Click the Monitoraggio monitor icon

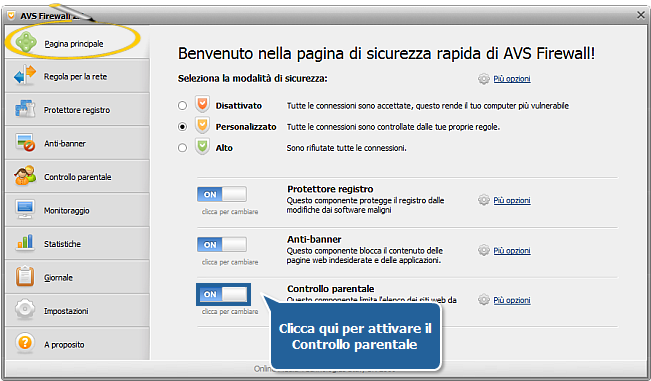click(25, 210)
